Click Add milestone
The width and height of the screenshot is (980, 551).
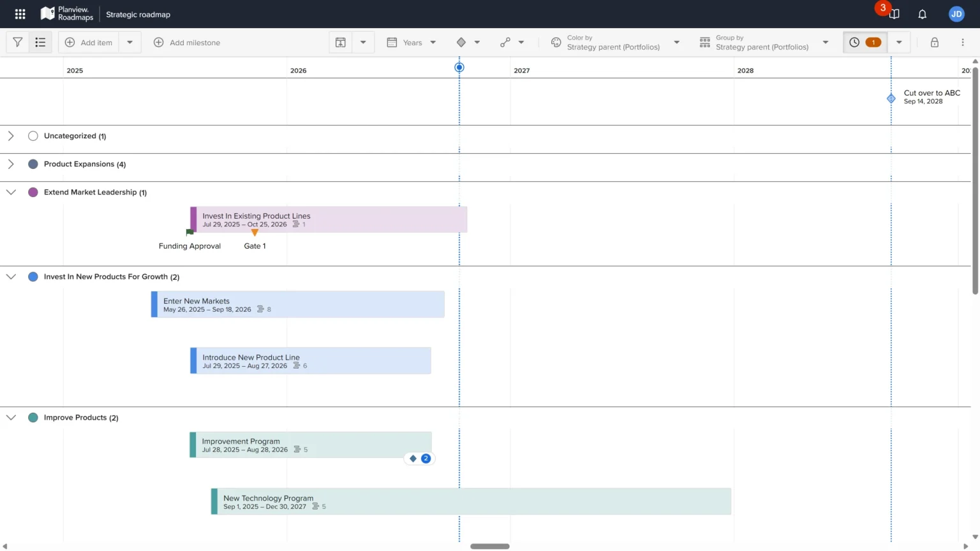pos(187,42)
